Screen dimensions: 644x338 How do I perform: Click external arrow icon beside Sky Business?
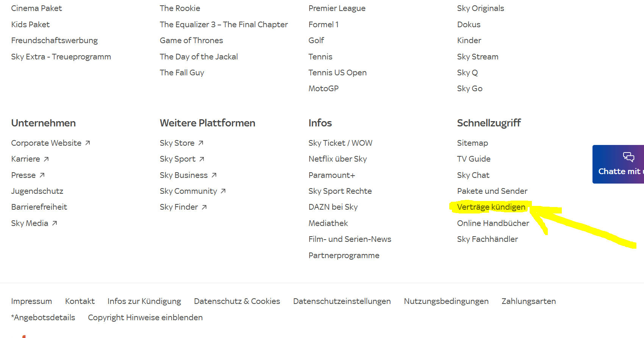coord(214,175)
